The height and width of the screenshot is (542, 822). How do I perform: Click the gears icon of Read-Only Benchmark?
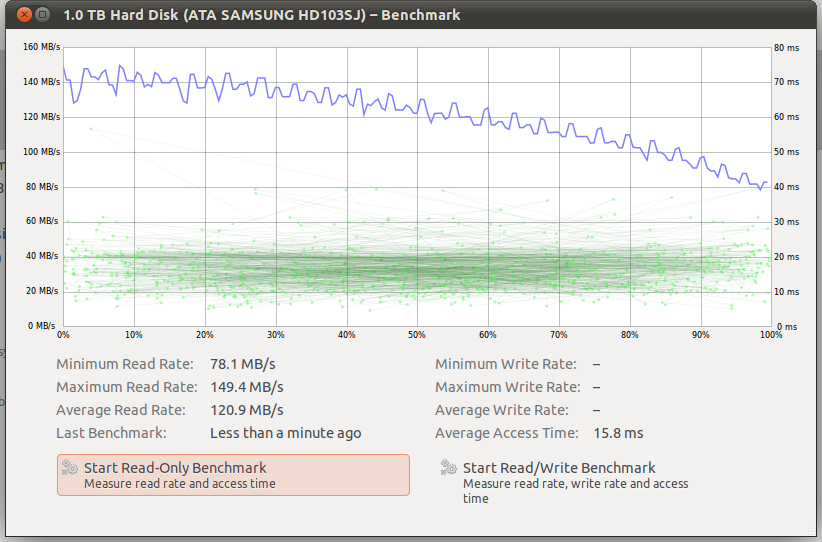(70, 467)
